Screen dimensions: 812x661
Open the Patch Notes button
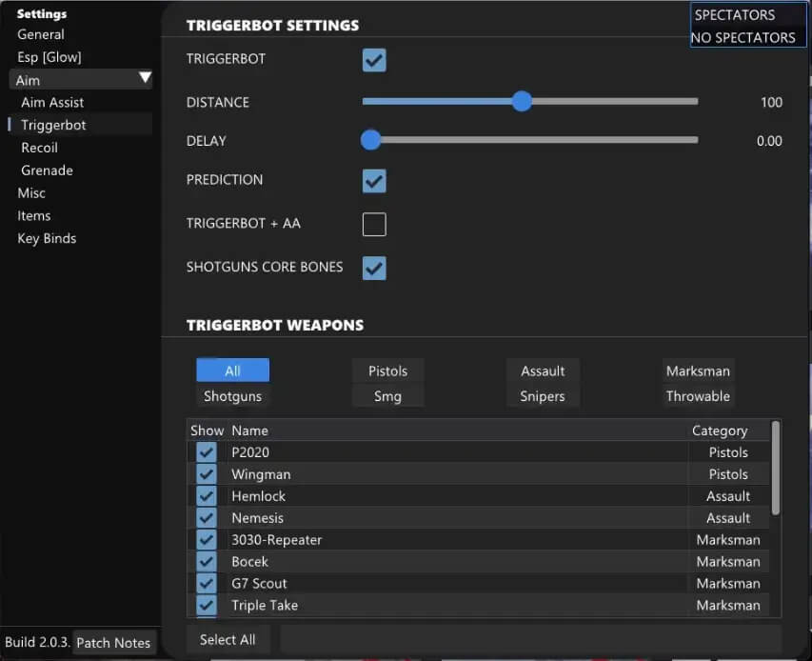pos(113,643)
